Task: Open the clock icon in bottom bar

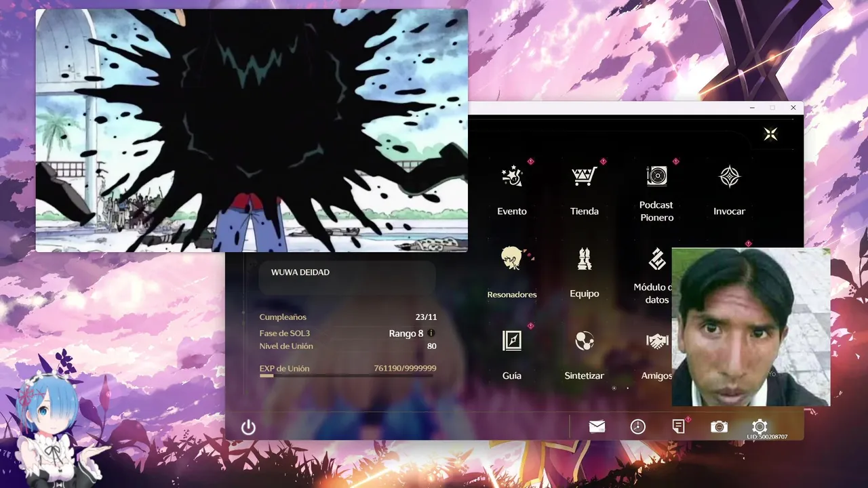Action: click(637, 426)
